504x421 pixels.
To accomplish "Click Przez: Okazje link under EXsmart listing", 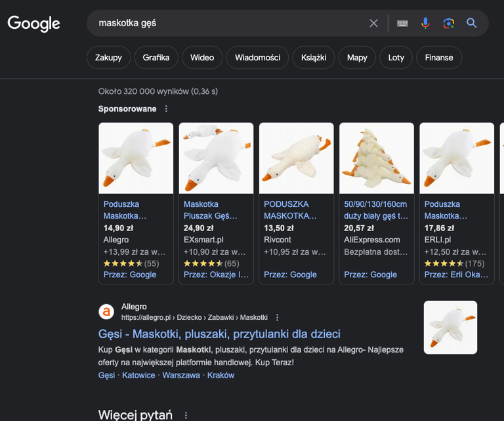I will (x=216, y=275).
